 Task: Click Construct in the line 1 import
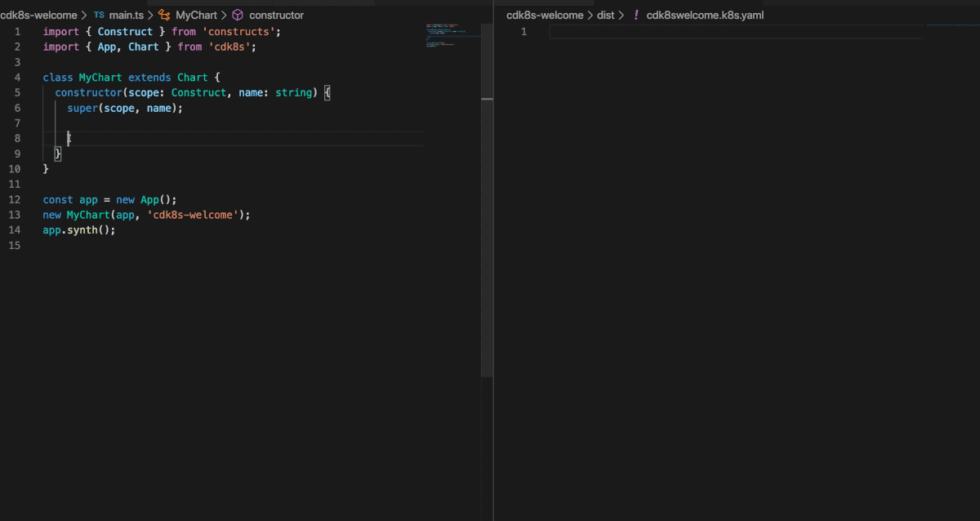(125, 31)
